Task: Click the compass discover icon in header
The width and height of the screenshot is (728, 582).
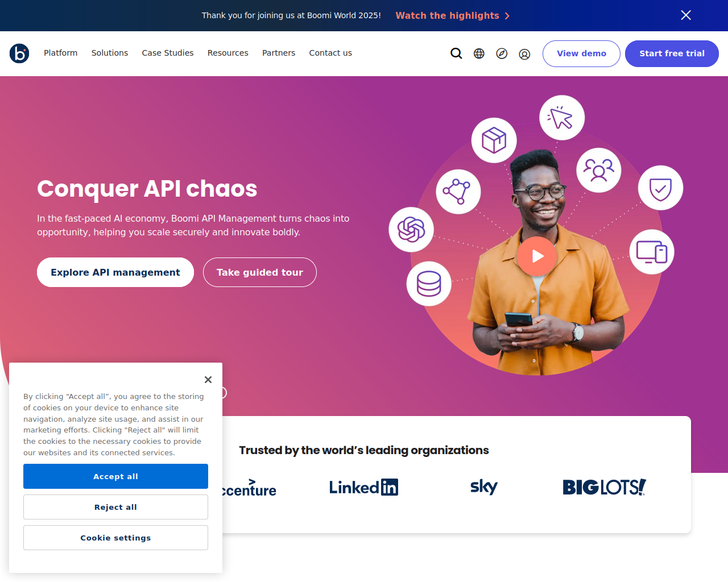Action: click(502, 53)
